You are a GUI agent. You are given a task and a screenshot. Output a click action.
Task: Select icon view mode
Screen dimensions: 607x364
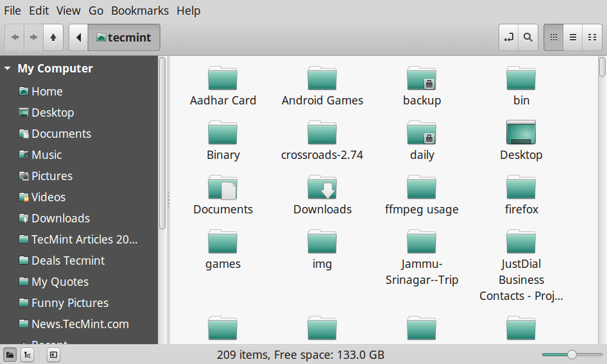pyautogui.click(x=553, y=38)
